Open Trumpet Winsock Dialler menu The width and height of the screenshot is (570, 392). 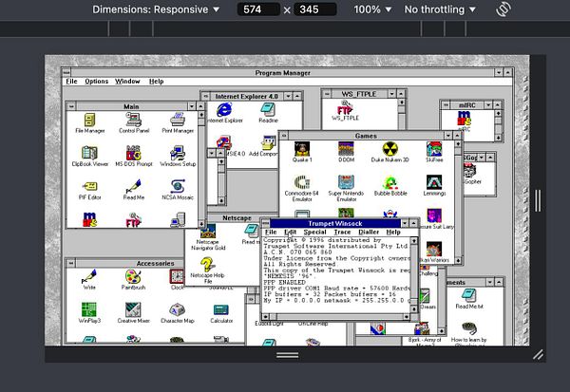point(369,232)
